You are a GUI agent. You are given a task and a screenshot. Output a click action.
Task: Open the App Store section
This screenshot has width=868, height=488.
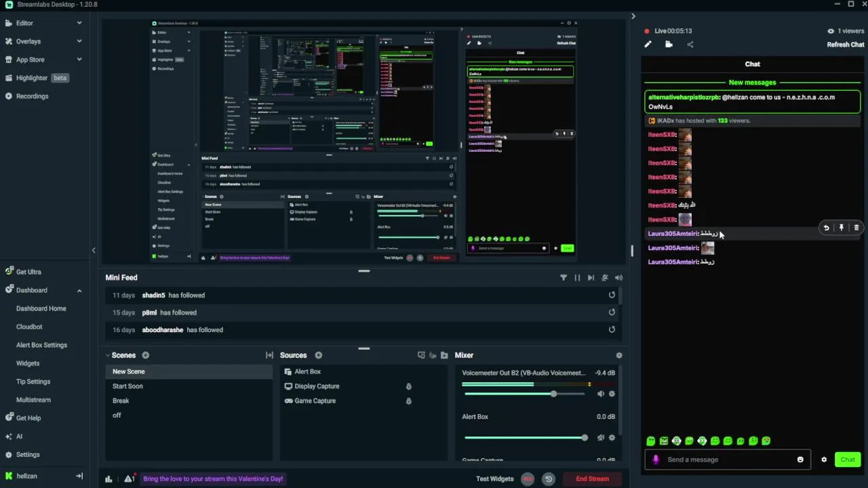[x=30, y=60]
